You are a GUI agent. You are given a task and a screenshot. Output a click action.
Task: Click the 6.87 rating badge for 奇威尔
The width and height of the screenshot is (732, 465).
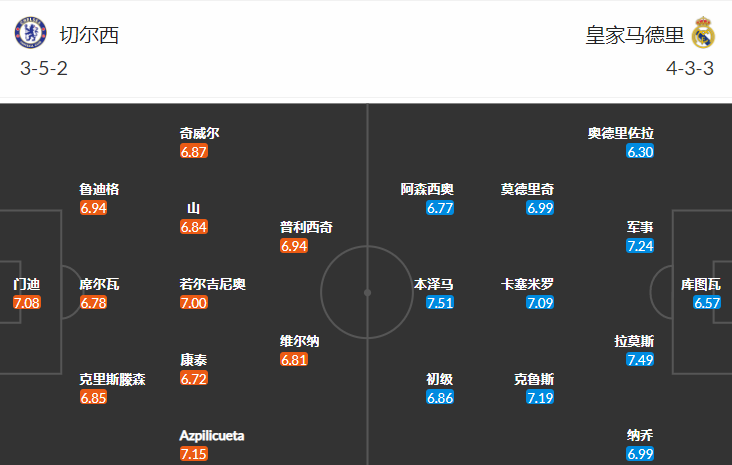point(194,152)
